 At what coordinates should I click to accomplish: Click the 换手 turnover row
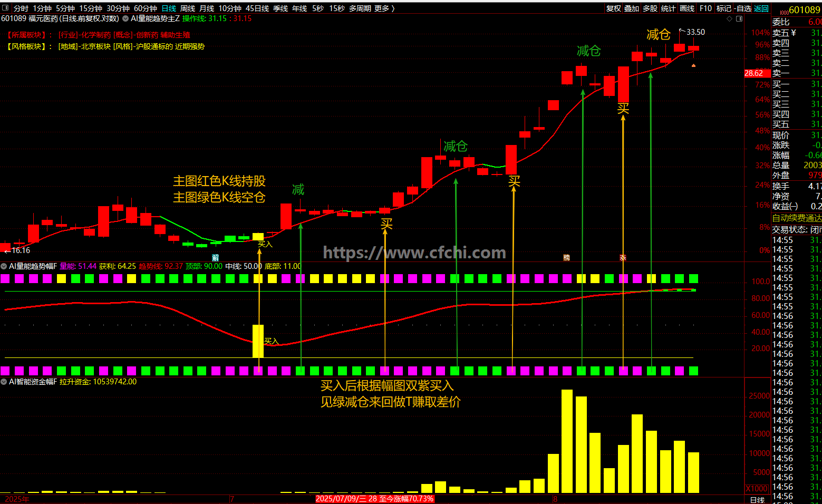point(797,186)
